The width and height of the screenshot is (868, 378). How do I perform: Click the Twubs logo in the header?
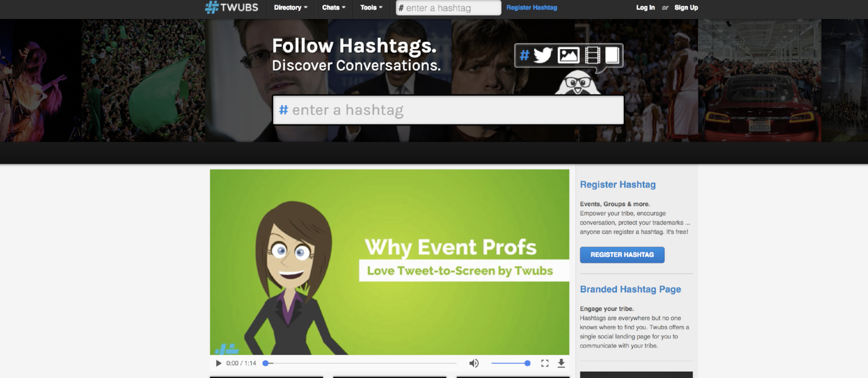click(x=231, y=8)
